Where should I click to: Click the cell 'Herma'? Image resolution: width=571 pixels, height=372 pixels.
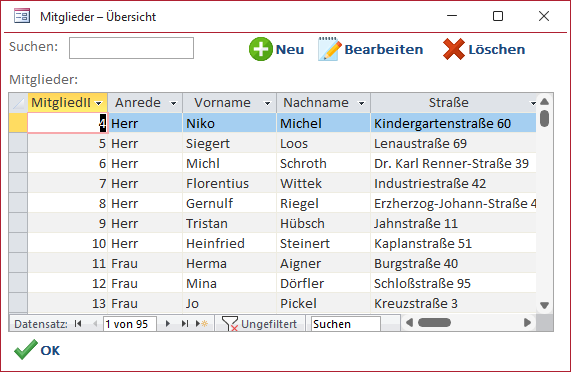[x=229, y=264]
